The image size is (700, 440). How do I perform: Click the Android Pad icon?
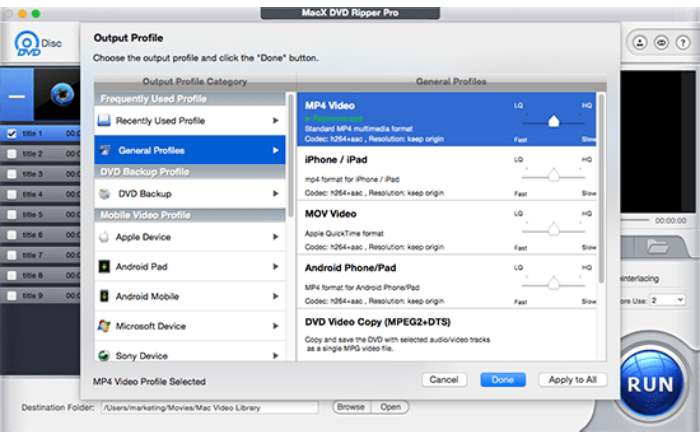(x=104, y=266)
